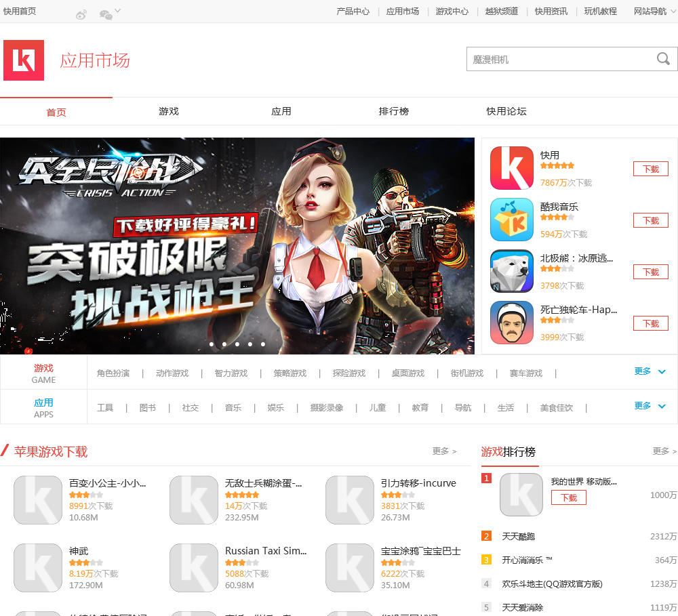The image size is (678, 616).
Task: Expand the 网站导航 dropdown
Action: [x=655, y=12]
